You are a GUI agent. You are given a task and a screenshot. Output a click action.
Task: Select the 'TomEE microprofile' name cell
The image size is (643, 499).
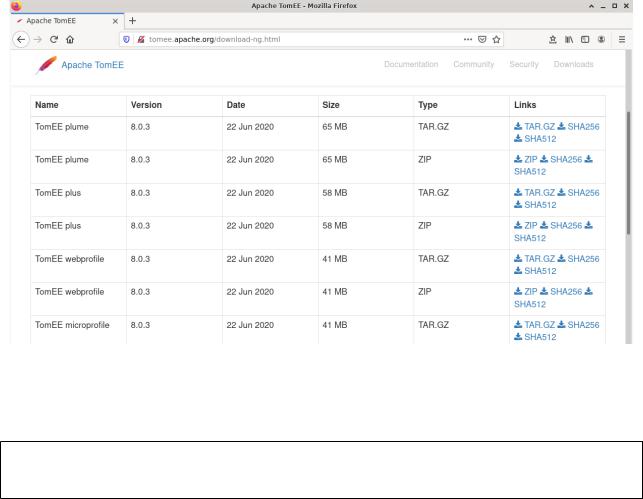72,325
